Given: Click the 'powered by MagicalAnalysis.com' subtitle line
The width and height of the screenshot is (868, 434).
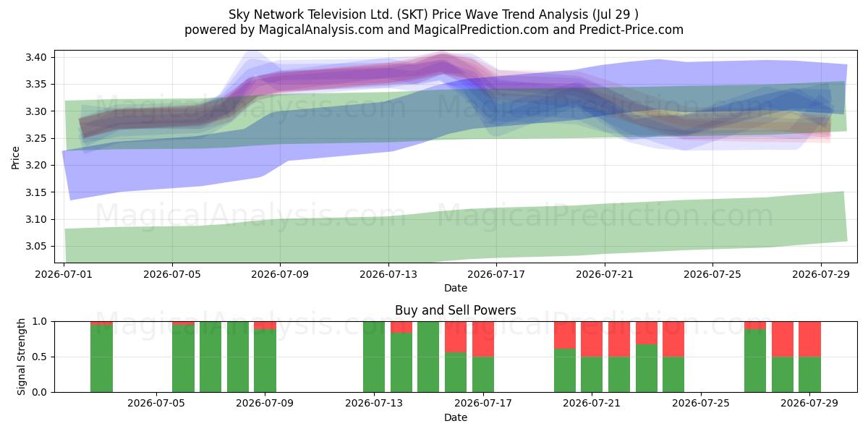Looking at the screenshot, I should (x=434, y=30).
